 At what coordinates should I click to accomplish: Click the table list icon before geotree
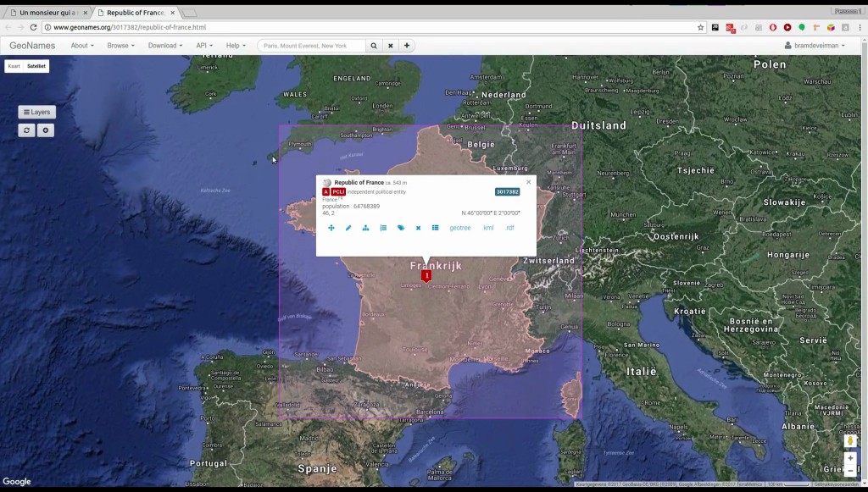tap(435, 228)
